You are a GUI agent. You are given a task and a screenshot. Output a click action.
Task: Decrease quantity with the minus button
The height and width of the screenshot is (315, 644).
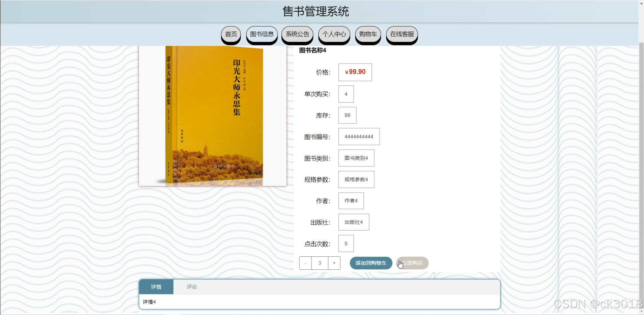(305, 263)
